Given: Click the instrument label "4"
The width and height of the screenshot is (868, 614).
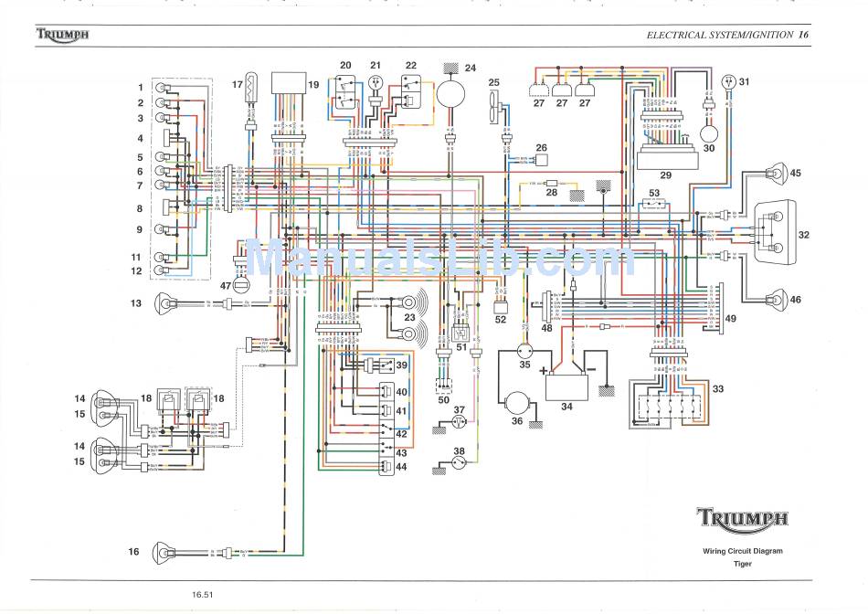Looking at the screenshot, I should pyautogui.click(x=141, y=138).
